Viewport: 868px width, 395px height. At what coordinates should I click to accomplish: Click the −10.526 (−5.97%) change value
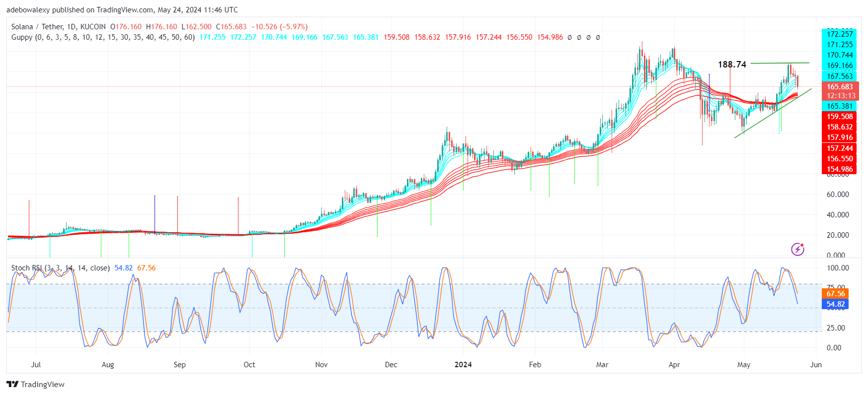[x=279, y=27]
